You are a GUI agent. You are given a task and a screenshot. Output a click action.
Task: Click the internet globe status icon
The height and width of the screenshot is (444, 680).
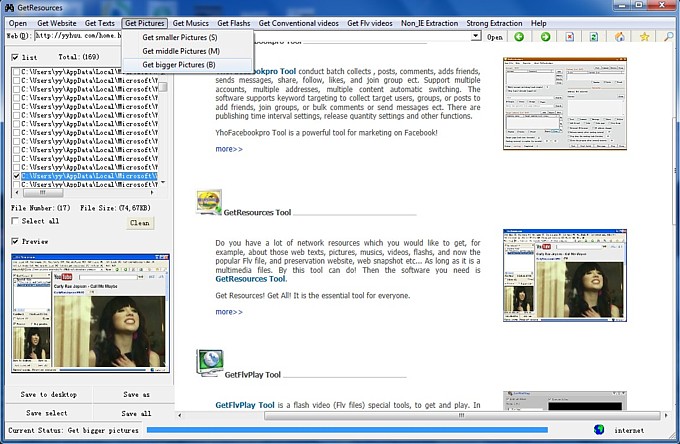click(599, 430)
